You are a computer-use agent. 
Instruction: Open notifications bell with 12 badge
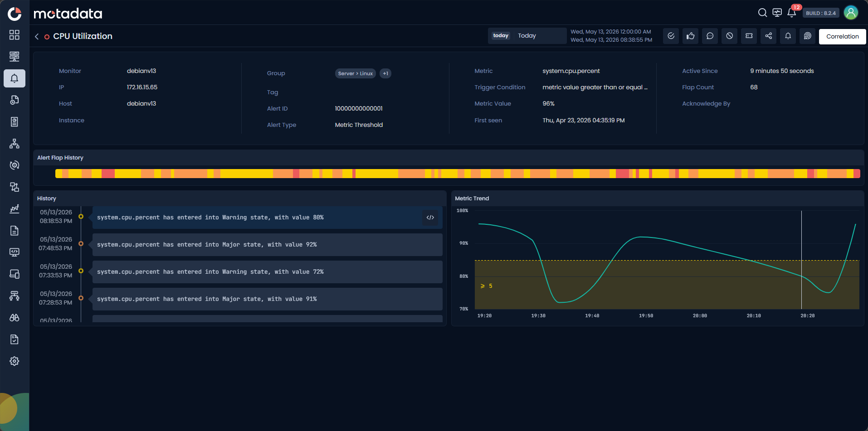coord(792,13)
